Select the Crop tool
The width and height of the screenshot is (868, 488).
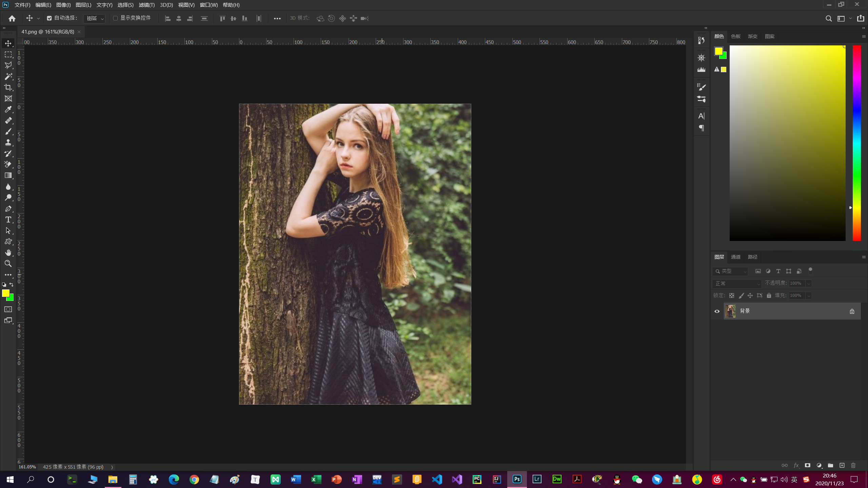tap(8, 87)
